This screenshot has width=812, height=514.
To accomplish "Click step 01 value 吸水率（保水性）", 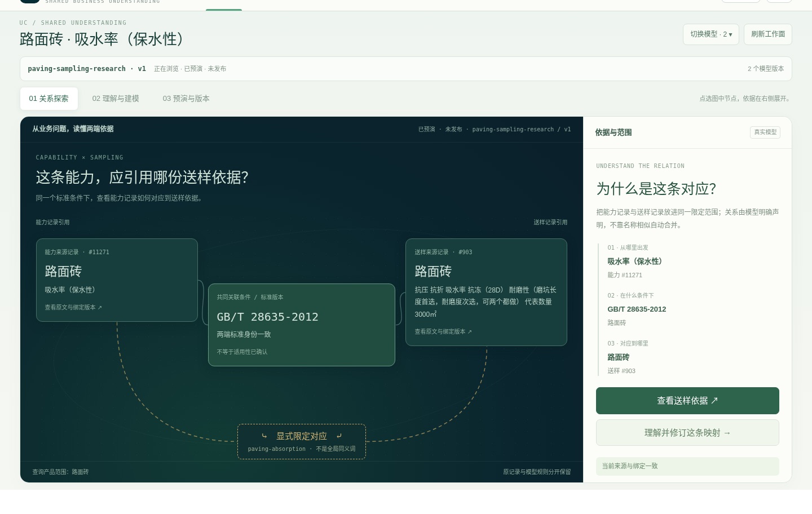I will pyautogui.click(x=636, y=262).
